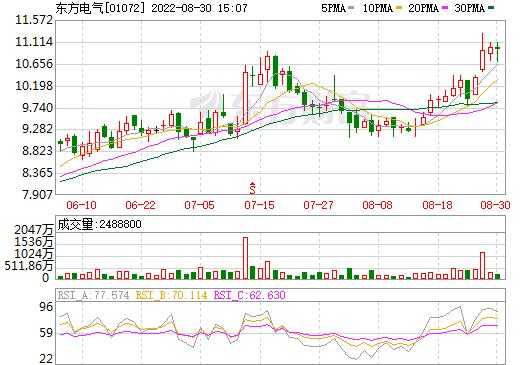Click the 08-30 date label
This screenshot has height=365, width=520.
point(495,205)
